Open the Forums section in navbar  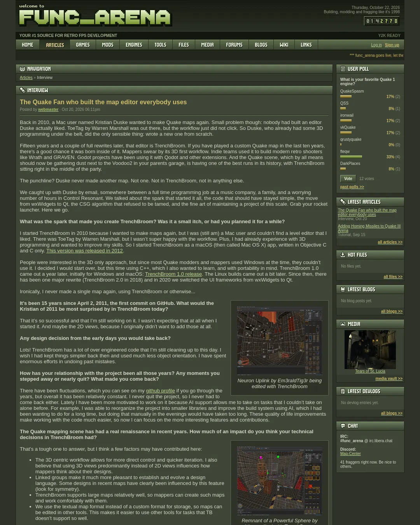[x=234, y=45]
